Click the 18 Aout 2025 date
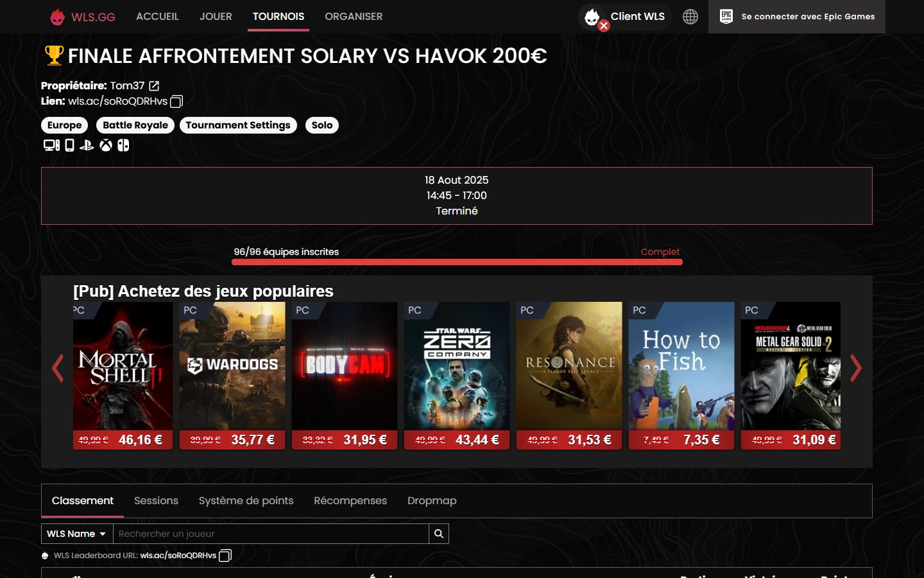The height and width of the screenshot is (578, 924). [457, 180]
